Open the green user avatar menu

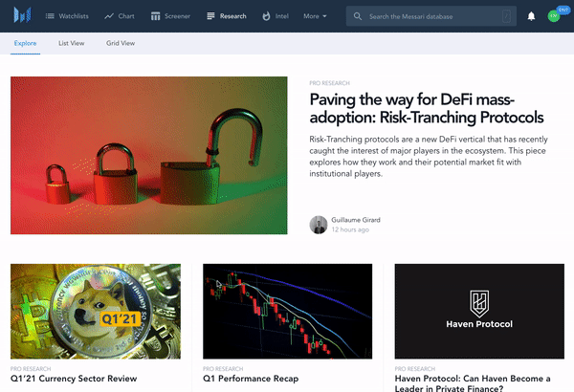pyautogui.click(x=554, y=16)
